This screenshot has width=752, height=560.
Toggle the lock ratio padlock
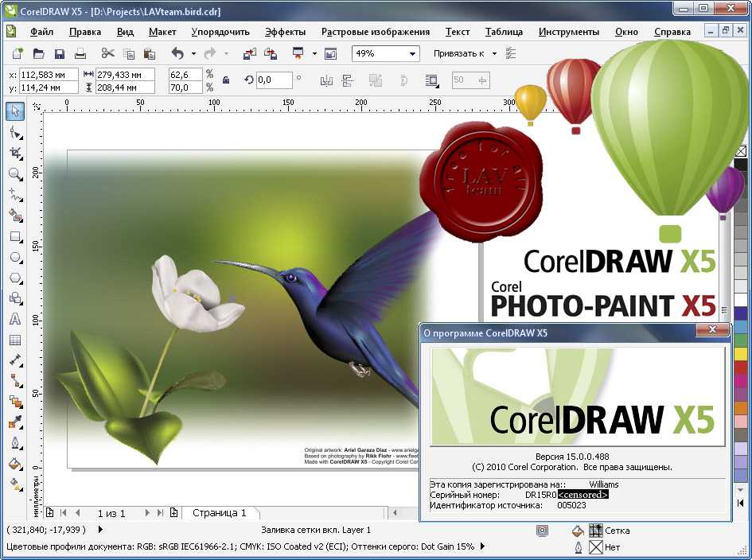click(x=226, y=80)
